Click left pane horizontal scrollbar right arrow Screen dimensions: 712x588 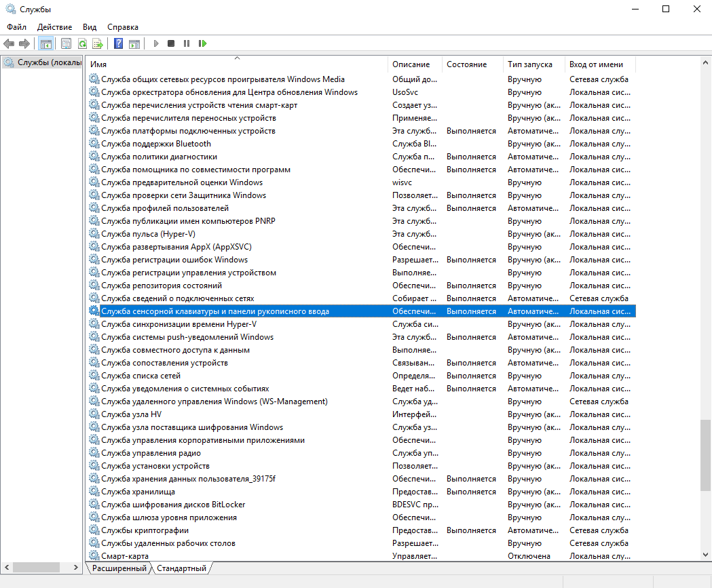[x=76, y=567]
